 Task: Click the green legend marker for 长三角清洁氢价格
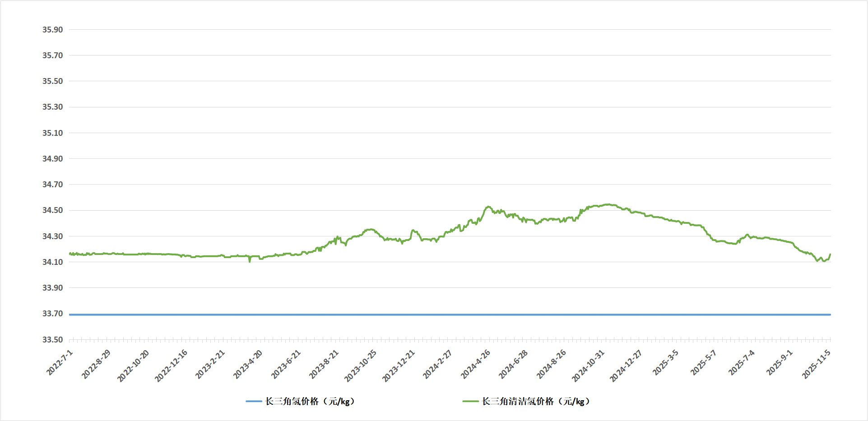point(470,401)
